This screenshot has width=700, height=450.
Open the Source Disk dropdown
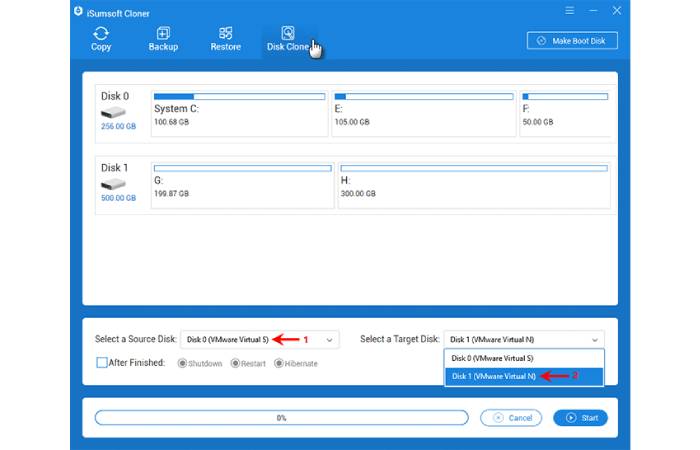260,340
